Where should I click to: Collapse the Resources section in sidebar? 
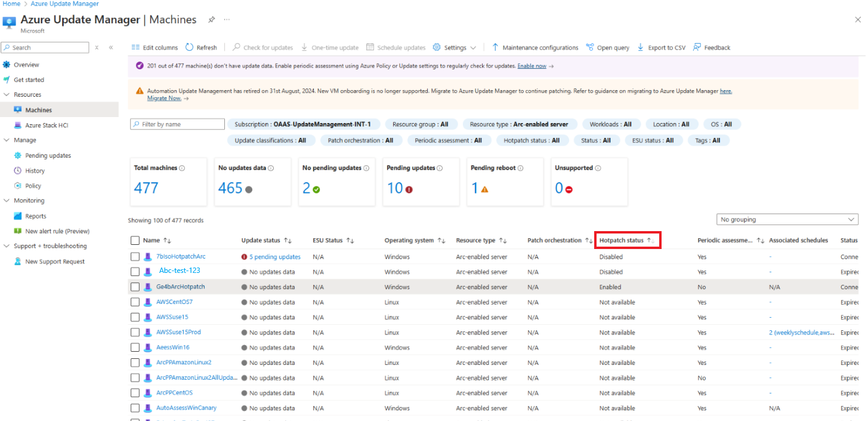point(7,95)
